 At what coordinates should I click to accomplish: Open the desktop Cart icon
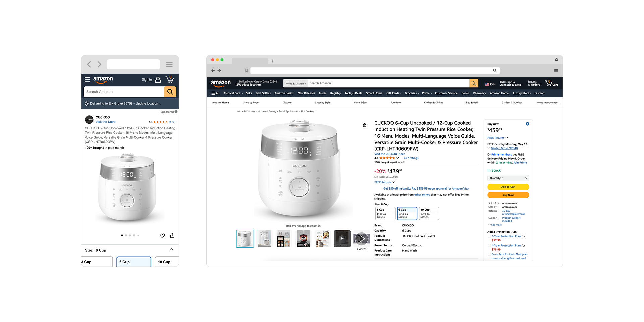pos(551,83)
